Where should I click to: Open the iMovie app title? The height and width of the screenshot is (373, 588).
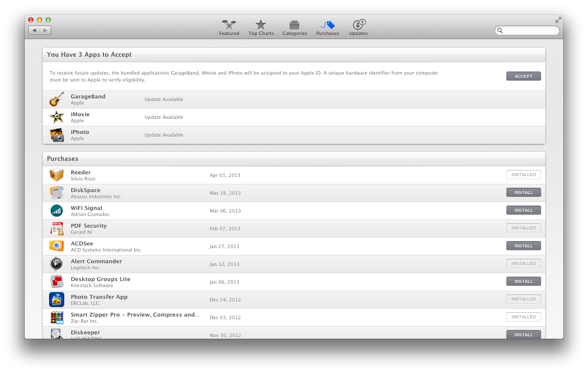pos(80,114)
